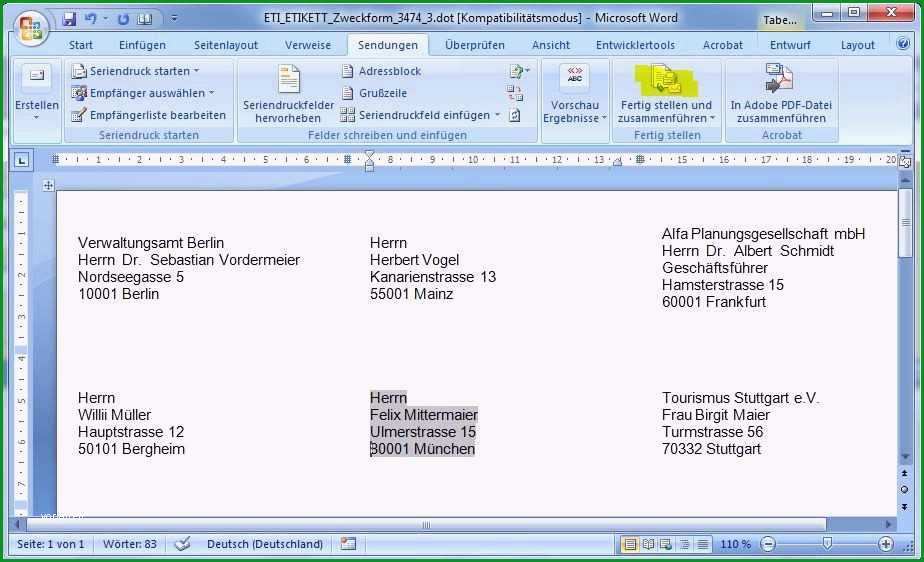
Task: Click Seriendruckfeld einfügen grid icon
Action: 347,115
